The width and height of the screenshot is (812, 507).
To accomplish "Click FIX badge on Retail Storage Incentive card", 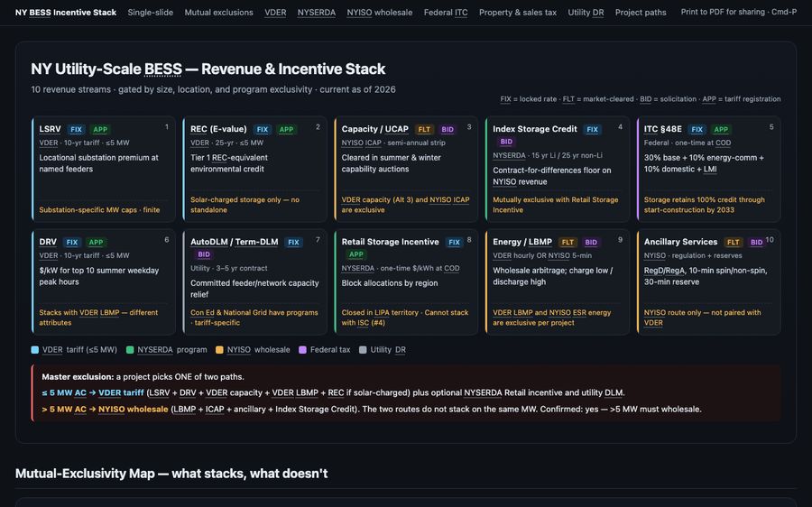I will point(454,243).
